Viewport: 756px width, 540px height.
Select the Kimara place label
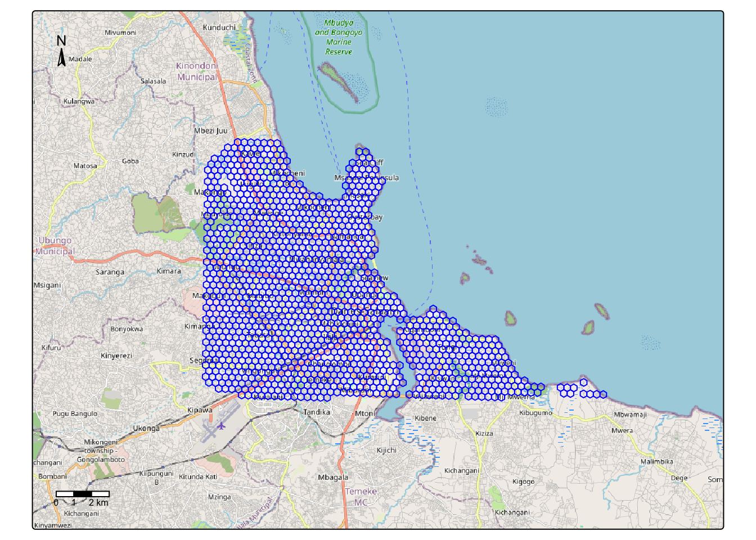pos(169,271)
